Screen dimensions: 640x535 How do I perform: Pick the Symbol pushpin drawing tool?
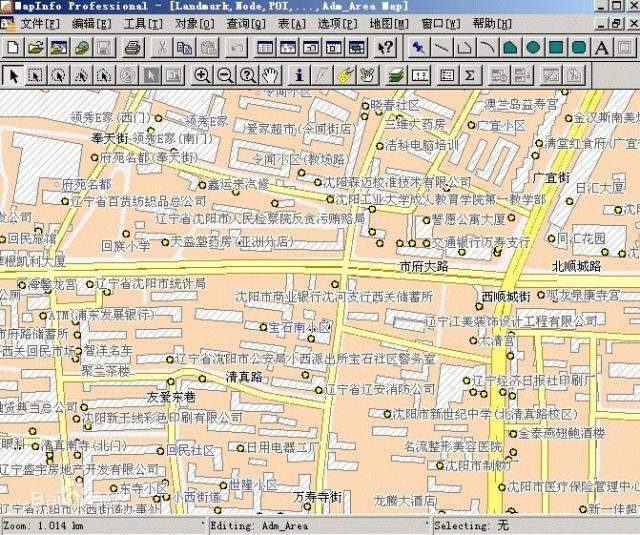click(417, 47)
